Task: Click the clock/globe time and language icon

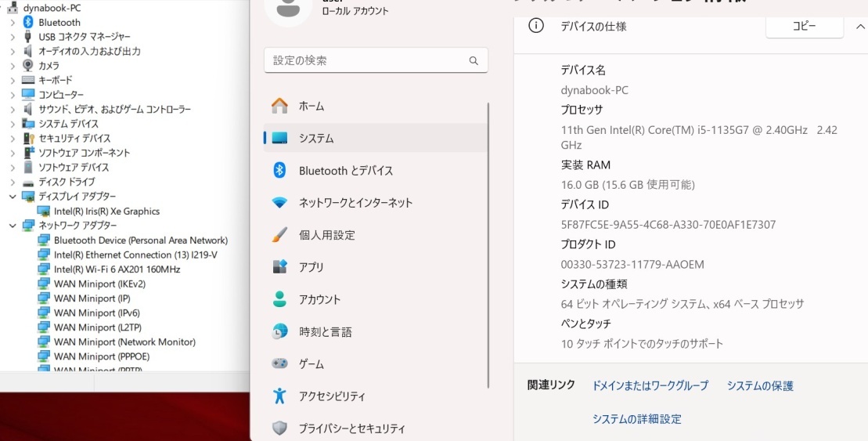Action: [x=279, y=332]
